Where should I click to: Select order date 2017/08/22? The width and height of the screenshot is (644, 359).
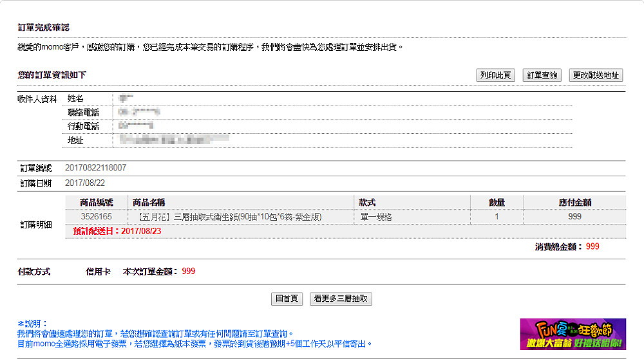85,183
